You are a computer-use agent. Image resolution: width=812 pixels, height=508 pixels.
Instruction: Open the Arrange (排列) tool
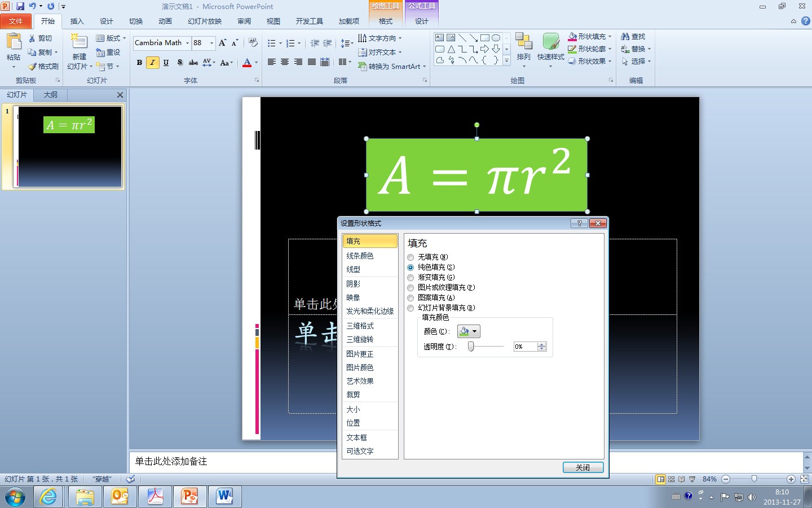(x=524, y=50)
